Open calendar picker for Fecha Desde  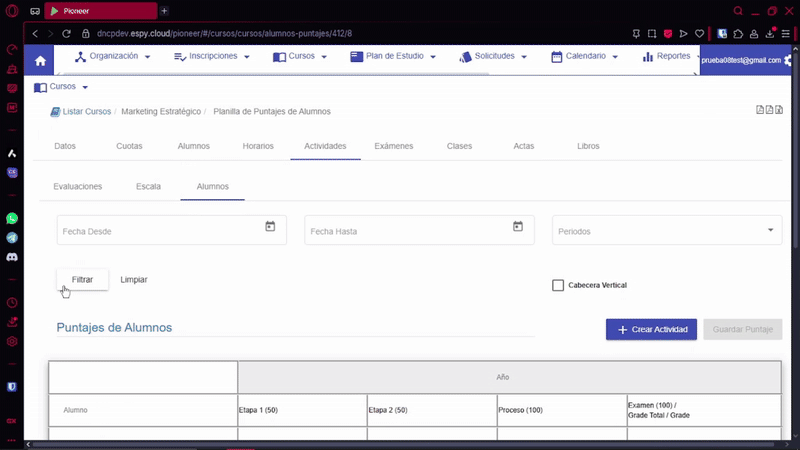pos(270,227)
